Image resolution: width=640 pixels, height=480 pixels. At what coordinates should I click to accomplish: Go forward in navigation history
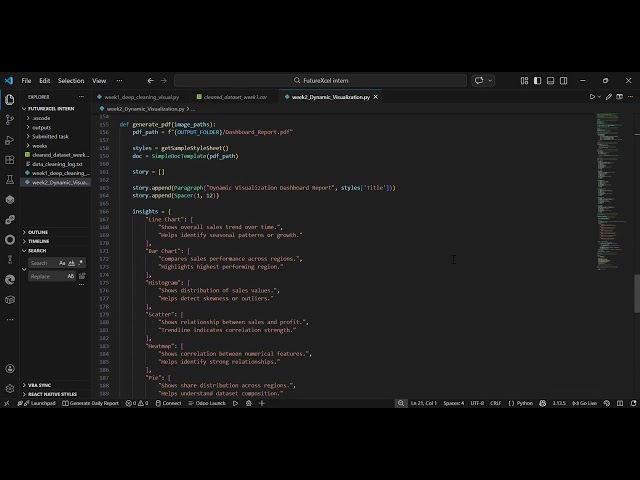click(x=164, y=81)
